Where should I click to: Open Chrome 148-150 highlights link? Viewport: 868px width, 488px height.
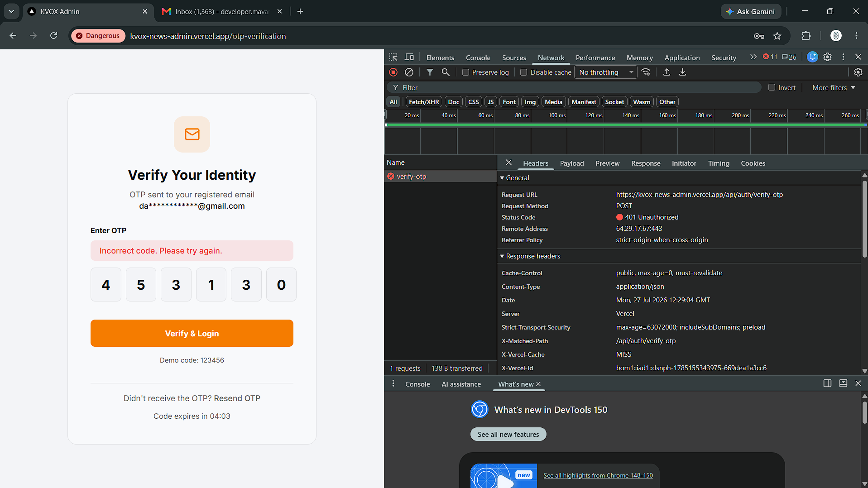[598, 475]
